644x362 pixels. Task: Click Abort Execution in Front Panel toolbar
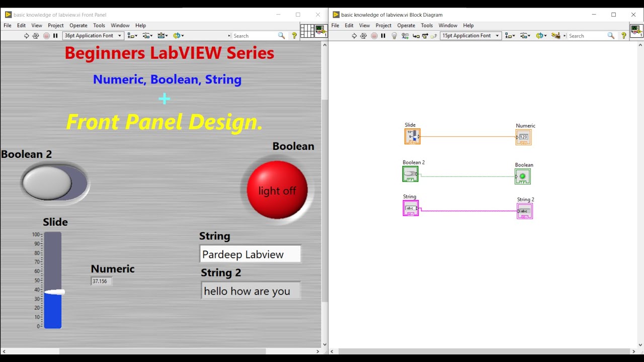(46, 36)
